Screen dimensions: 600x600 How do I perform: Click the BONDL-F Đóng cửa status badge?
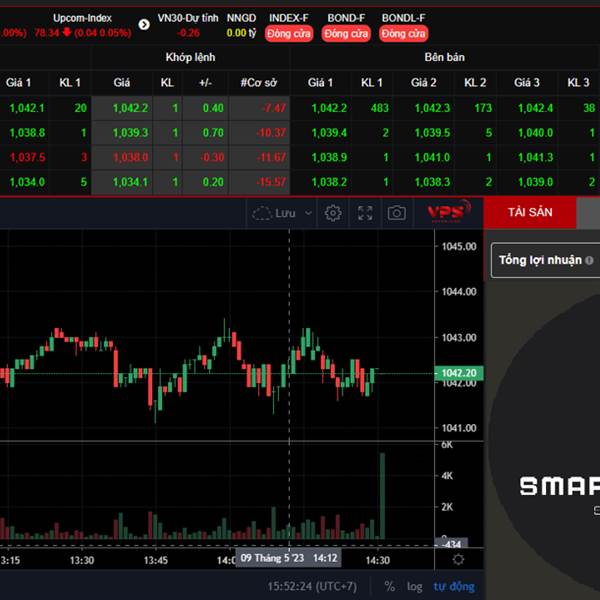[x=403, y=34]
